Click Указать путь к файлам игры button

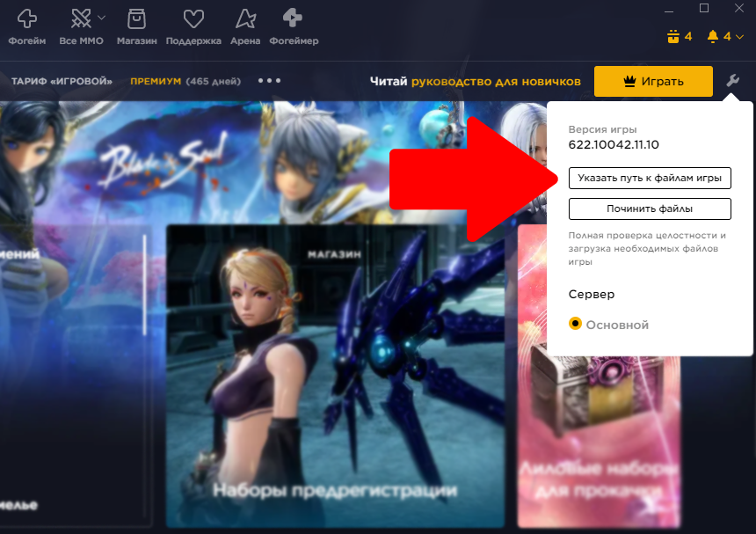650,178
